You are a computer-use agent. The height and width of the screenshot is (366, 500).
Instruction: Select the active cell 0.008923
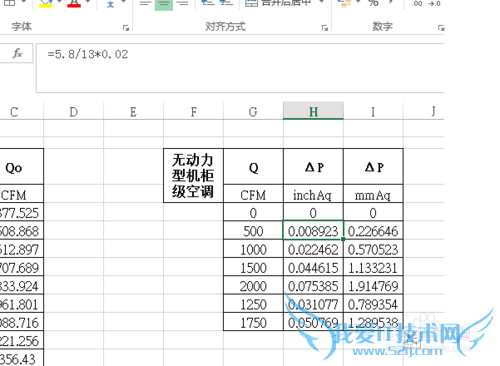tap(313, 230)
